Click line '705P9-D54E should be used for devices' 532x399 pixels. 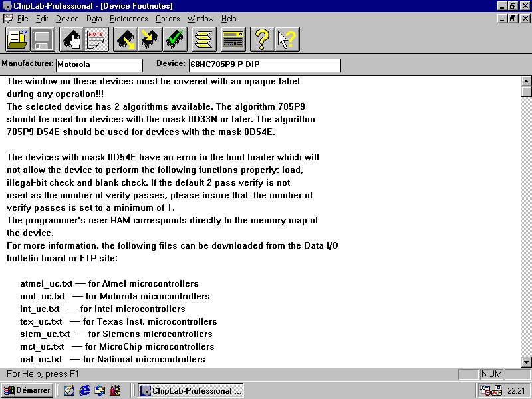click(x=141, y=132)
